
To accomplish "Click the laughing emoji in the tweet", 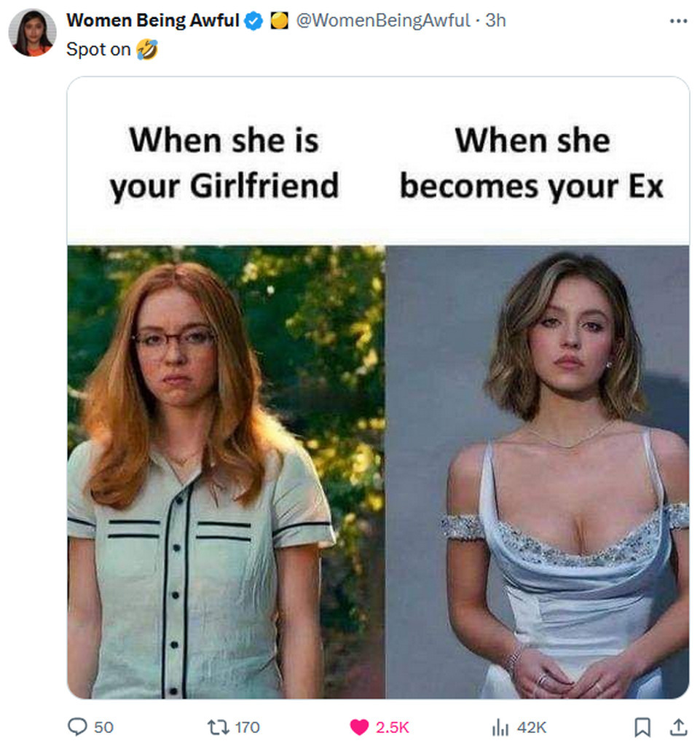I will (x=146, y=50).
